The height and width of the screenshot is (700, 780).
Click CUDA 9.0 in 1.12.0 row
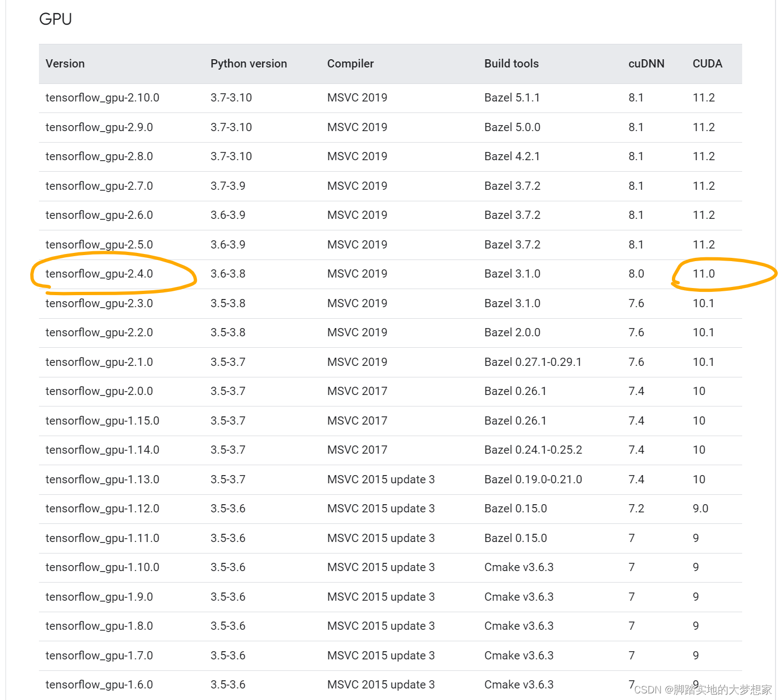700,509
